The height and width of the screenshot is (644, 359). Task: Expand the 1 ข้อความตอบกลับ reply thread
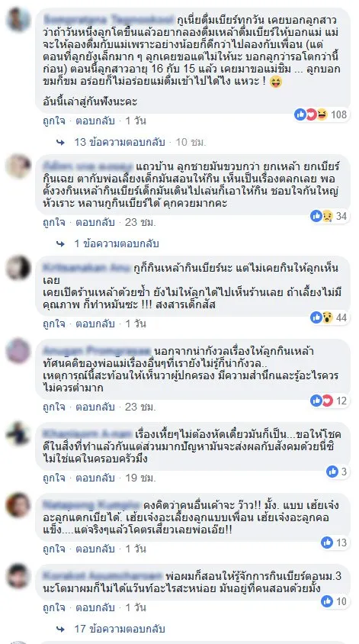pyautogui.click(x=117, y=243)
